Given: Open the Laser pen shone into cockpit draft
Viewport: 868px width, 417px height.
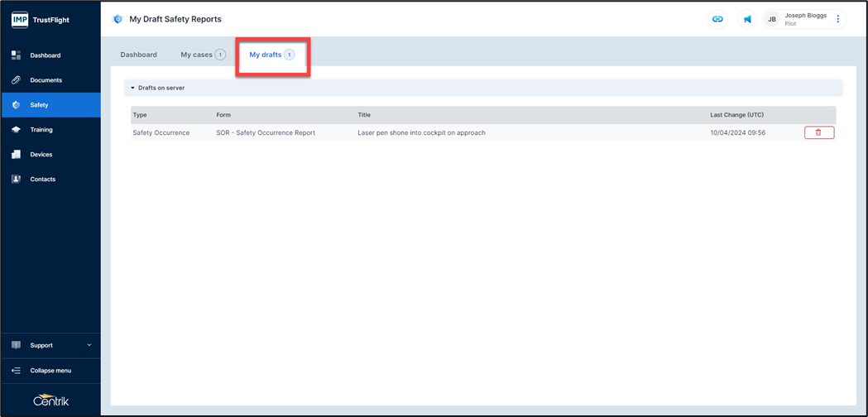Looking at the screenshot, I should click(x=421, y=132).
